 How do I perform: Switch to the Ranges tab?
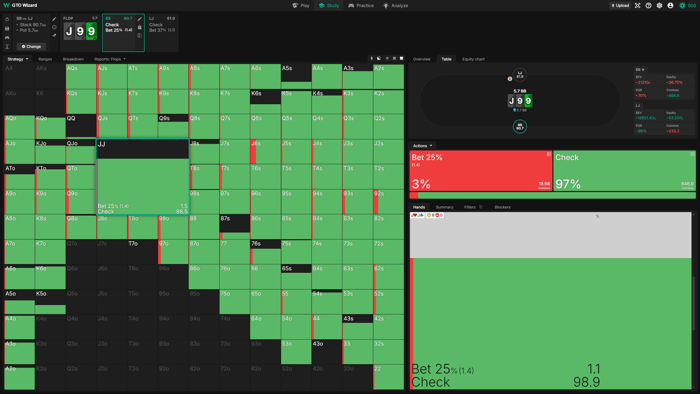45,59
